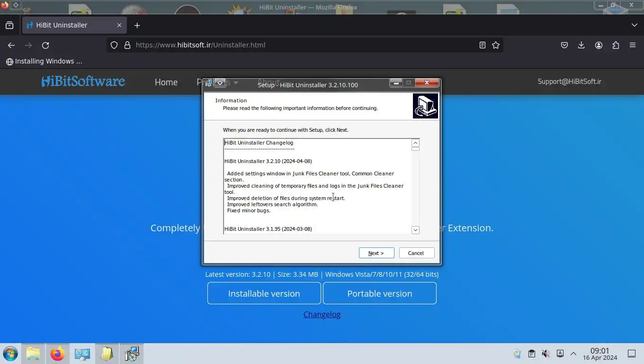Select the 'Improved leftovers search algorithm.' line
This screenshot has height=364, width=644.
coord(272,204)
